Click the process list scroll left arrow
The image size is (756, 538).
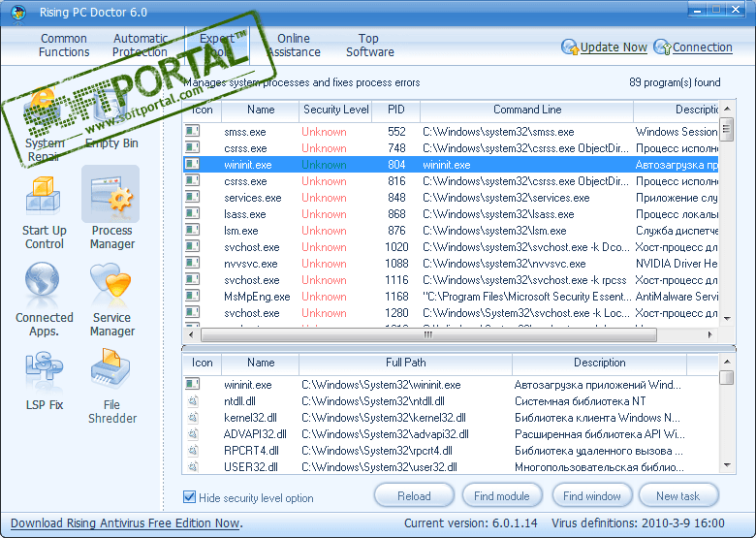pyautogui.click(x=191, y=334)
